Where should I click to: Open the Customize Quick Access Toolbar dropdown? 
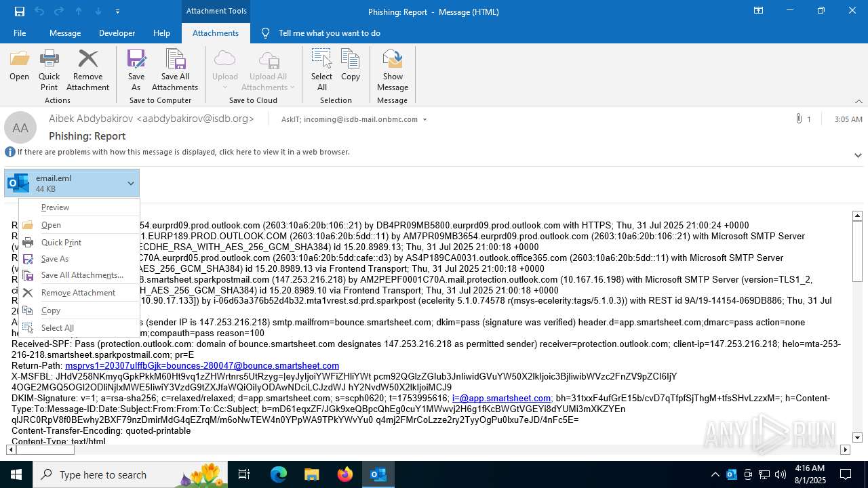118,12
